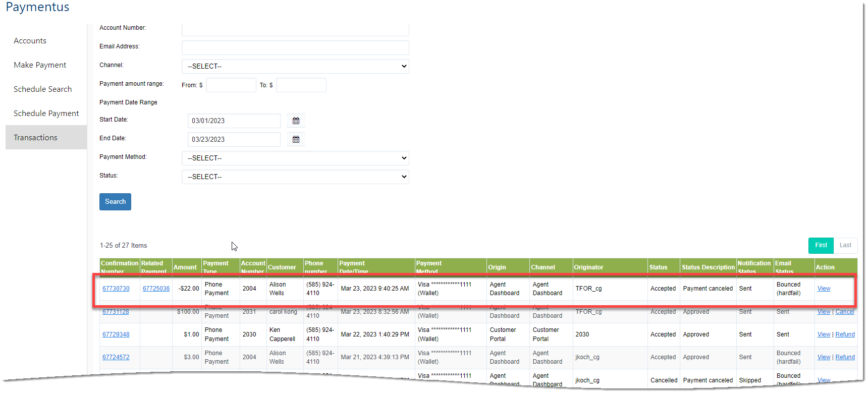The image size is (868, 394).
Task: Click the 'Mar 22, 2023 1:40:29 PM' cell
Action: click(374, 334)
